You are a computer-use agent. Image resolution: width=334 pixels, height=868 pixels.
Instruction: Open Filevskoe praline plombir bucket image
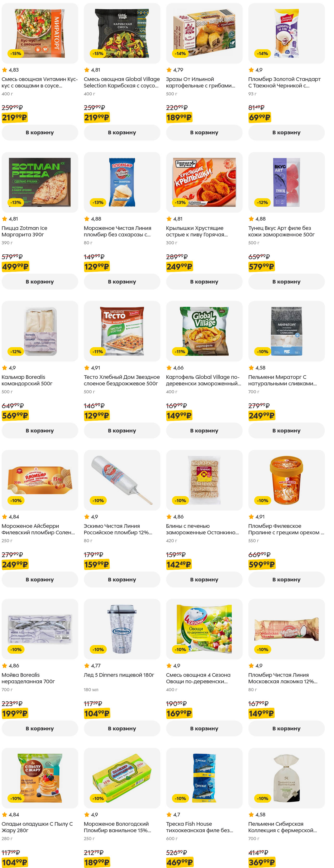point(286,480)
